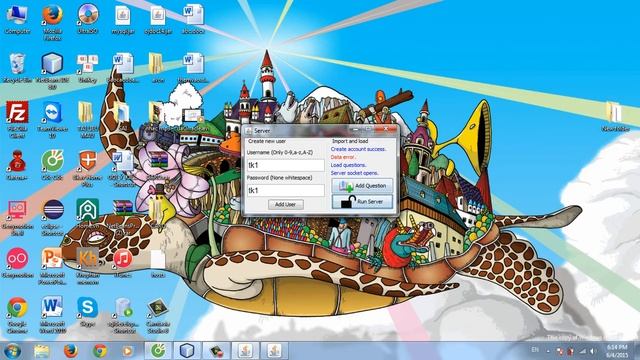The height and width of the screenshot is (360, 640).
Task: Click the Add Question button
Action: click(362, 186)
